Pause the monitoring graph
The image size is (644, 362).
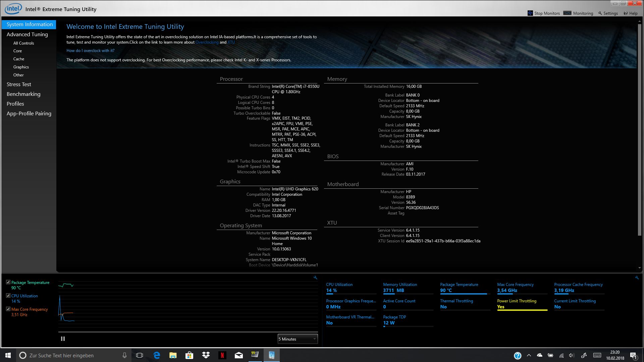click(63, 339)
